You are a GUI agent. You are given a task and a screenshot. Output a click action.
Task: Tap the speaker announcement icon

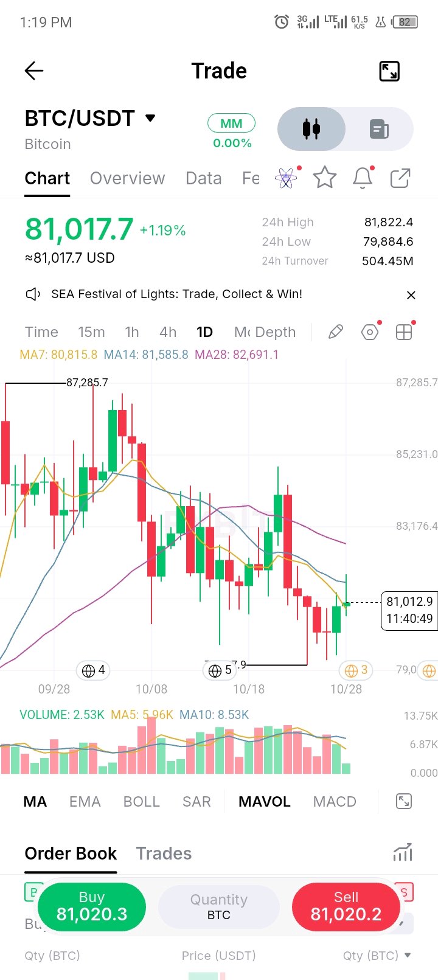[x=33, y=294]
